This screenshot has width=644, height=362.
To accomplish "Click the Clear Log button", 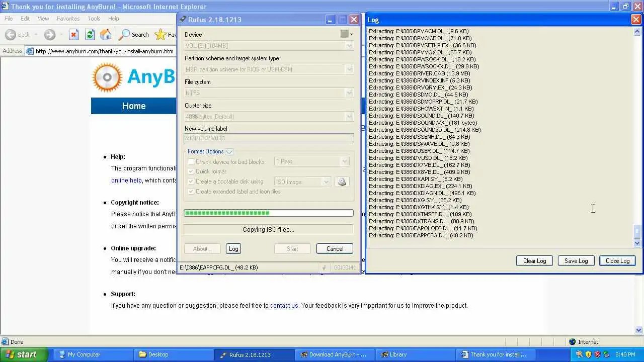I will click(534, 261).
